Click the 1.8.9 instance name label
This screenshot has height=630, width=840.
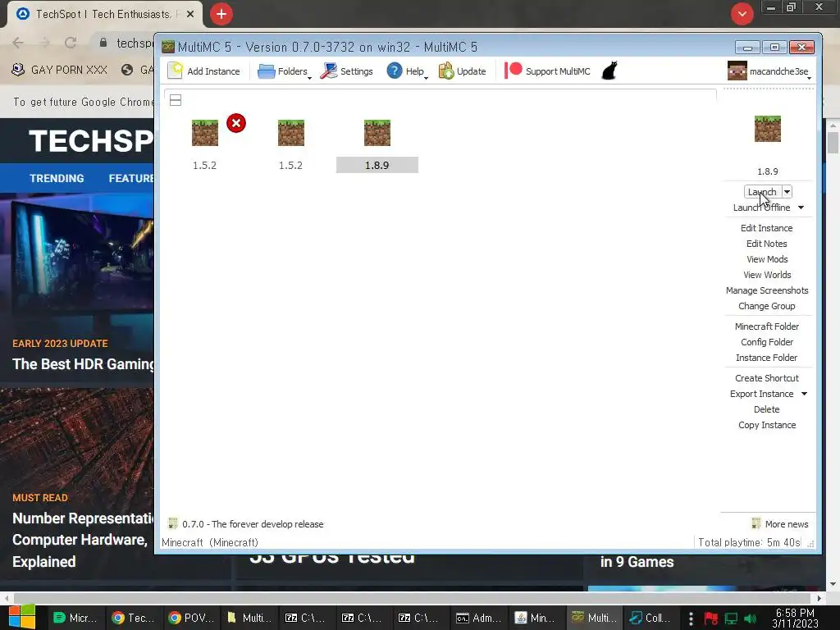[377, 165]
